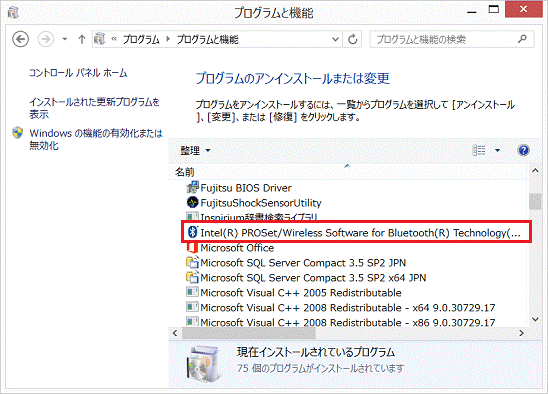Select the プログラムと機能 breadcrumb segment
The width and height of the screenshot is (548, 394).
pyautogui.click(x=207, y=40)
